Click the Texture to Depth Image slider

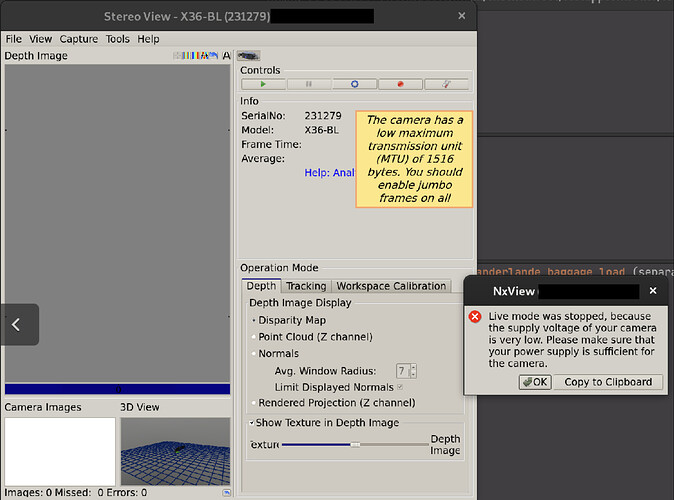click(x=354, y=444)
